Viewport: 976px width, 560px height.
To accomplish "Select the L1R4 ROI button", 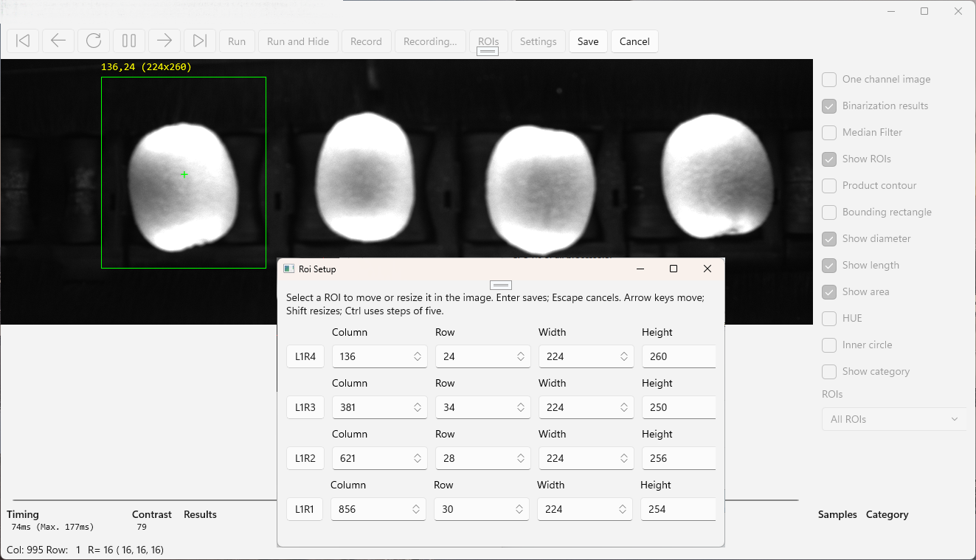I will [305, 356].
